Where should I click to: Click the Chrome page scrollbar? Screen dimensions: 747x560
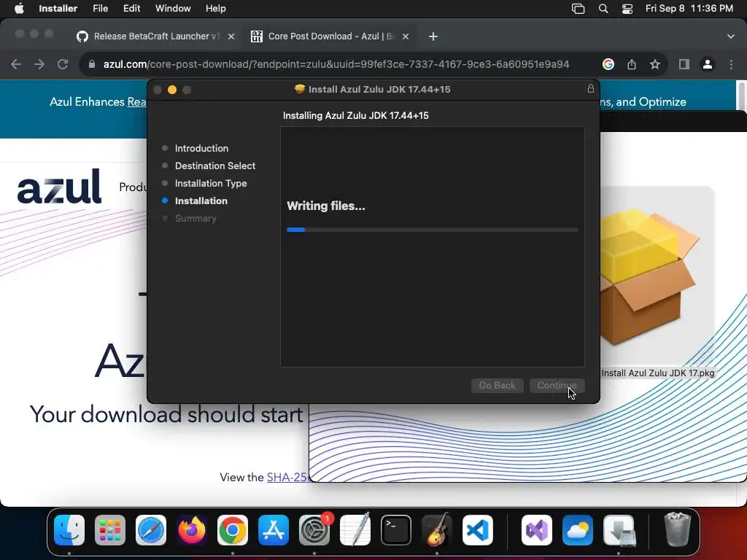point(741,96)
